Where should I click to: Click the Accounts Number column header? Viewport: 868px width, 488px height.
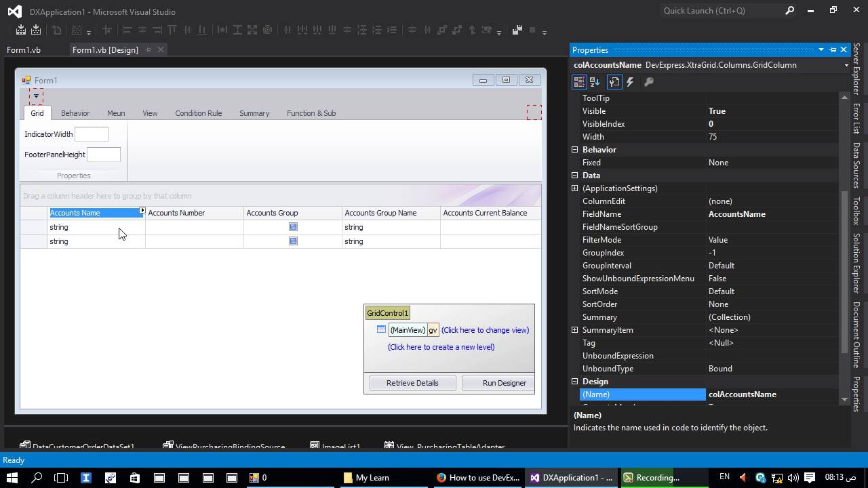click(x=195, y=213)
